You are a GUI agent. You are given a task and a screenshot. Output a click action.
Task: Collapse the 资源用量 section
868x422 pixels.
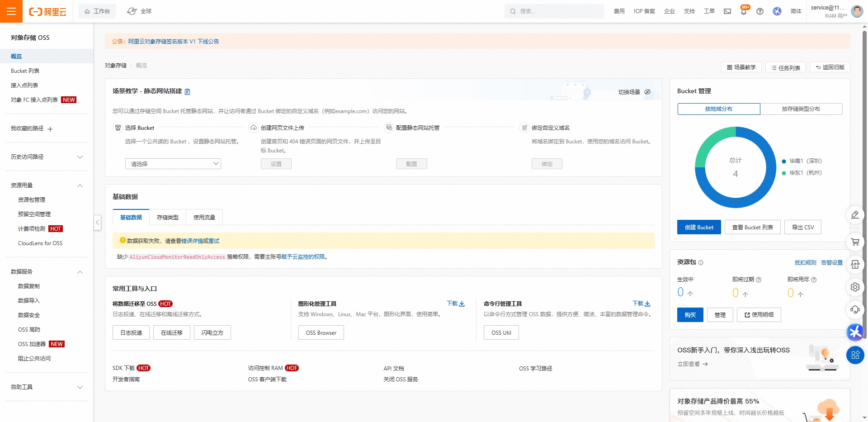click(x=80, y=185)
